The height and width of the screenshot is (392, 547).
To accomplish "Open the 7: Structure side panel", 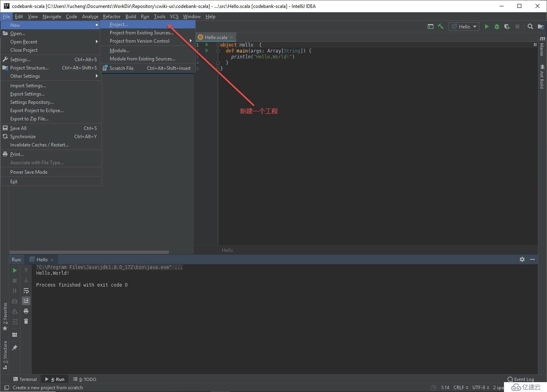I will pyautogui.click(x=5, y=355).
